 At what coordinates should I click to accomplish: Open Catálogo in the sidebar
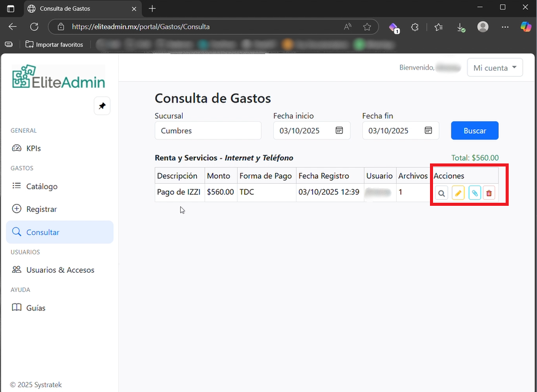(41, 186)
